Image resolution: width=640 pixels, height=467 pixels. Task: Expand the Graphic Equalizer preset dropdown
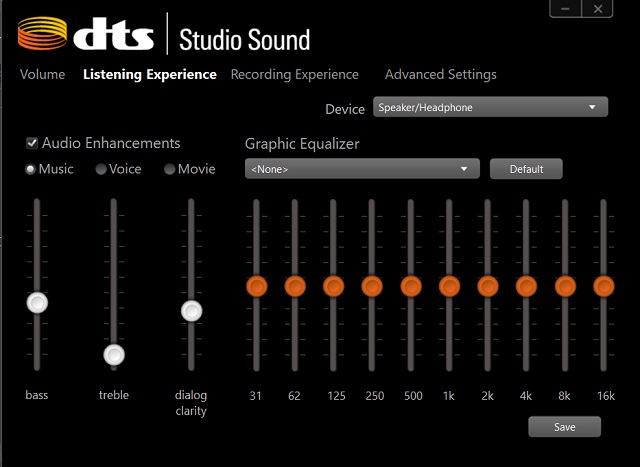click(361, 169)
